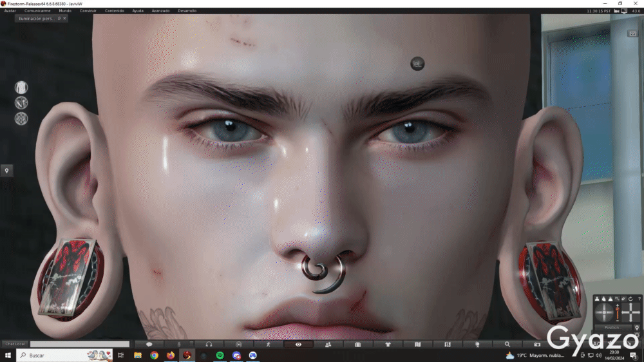Toggle the microphone voice button
The height and width of the screenshot is (362, 644).
[x=178, y=345]
